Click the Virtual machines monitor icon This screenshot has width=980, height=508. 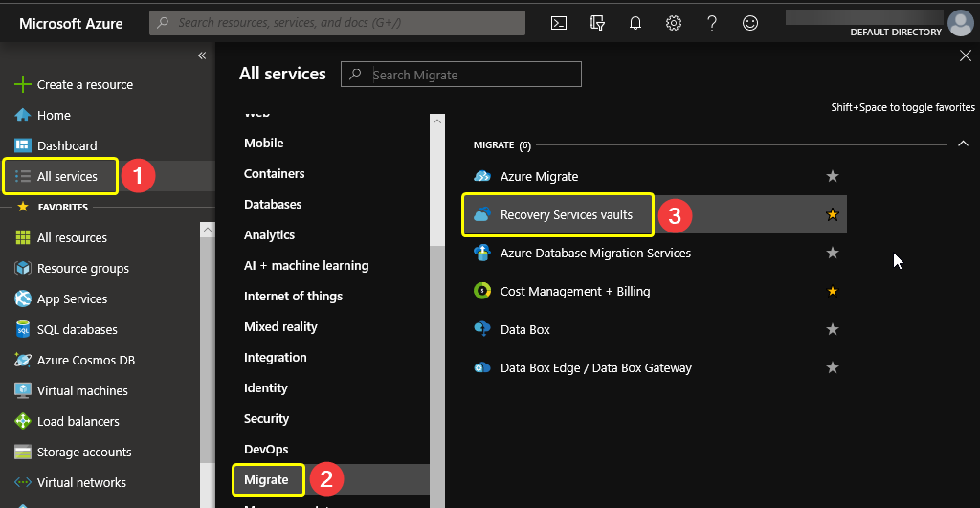pyautogui.click(x=23, y=390)
